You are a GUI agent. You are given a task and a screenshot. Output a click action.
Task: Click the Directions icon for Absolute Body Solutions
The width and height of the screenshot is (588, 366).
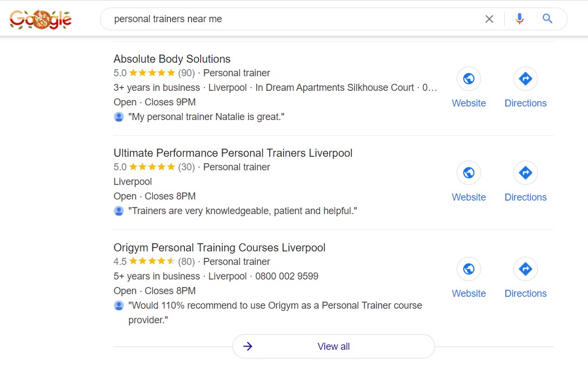(x=525, y=78)
